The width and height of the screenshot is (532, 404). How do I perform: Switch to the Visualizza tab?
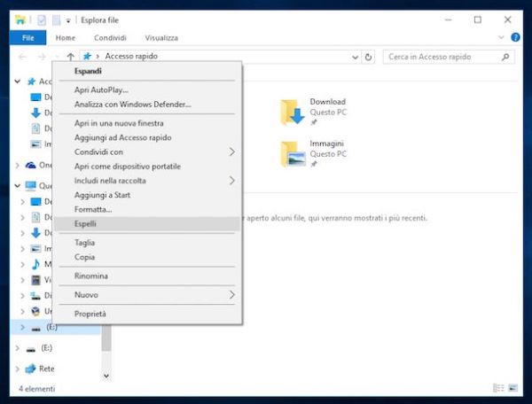(162, 38)
